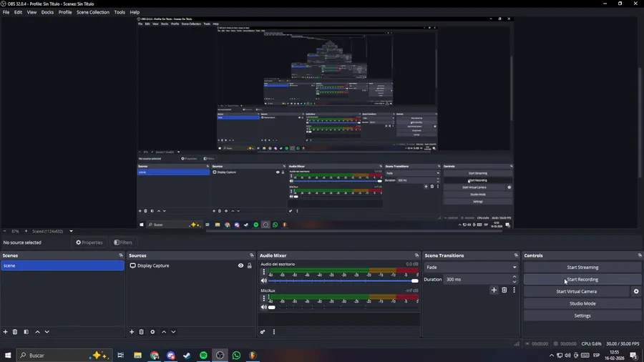
Task: Toggle Display Capture lock
Action: coord(249,265)
